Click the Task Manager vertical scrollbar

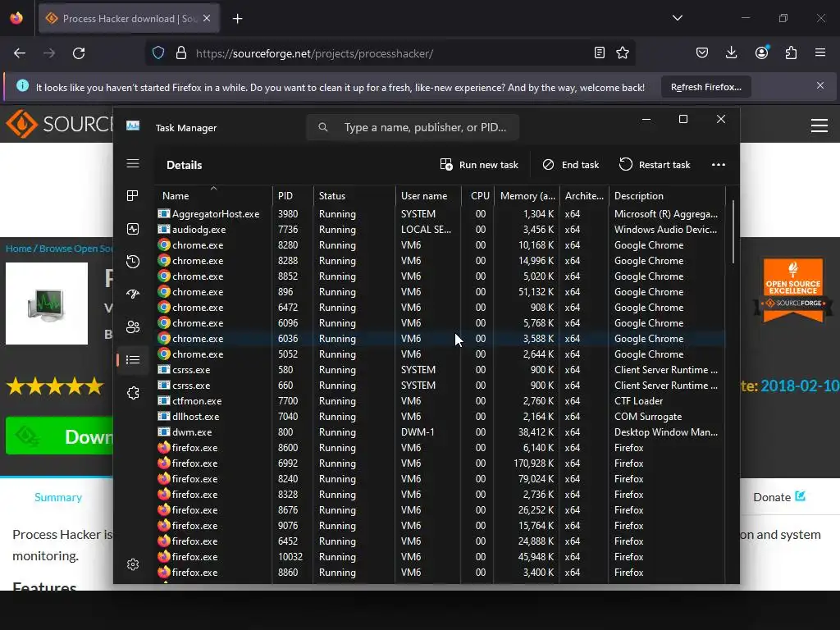[733, 232]
